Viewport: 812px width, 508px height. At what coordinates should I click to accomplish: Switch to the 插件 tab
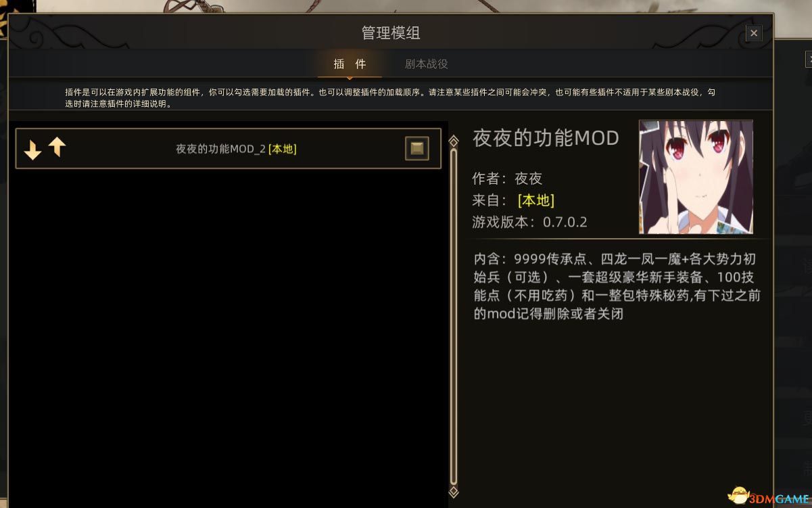(x=350, y=64)
